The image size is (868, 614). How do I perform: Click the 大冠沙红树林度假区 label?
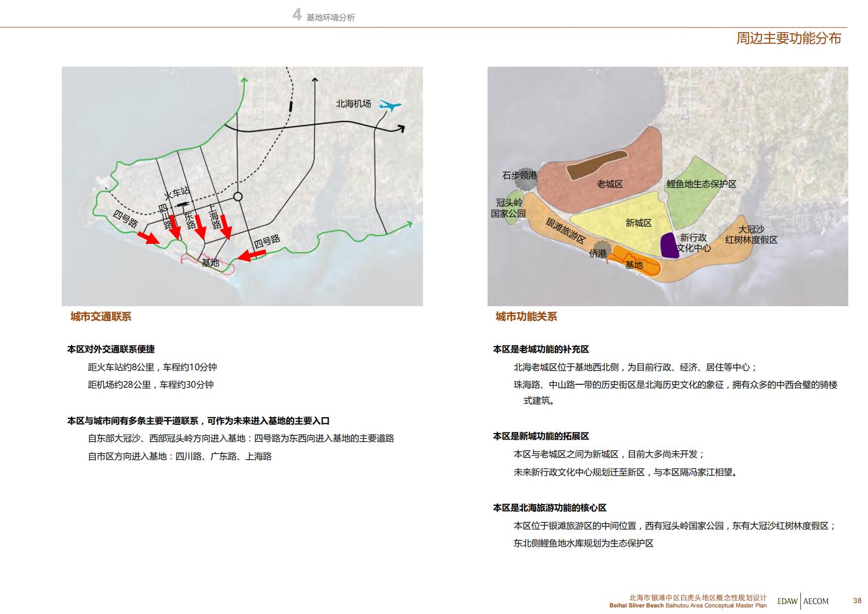pyautogui.click(x=751, y=235)
